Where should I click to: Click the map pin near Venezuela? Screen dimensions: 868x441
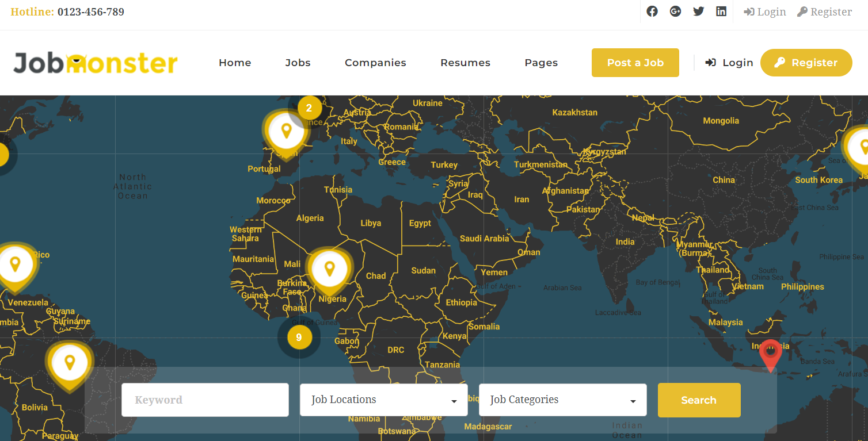pyautogui.click(x=16, y=264)
